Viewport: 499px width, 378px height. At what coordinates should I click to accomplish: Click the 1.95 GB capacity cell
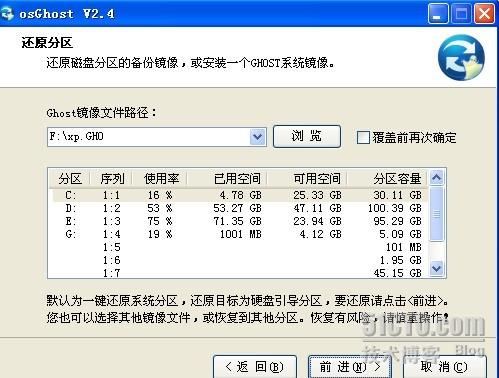tap(400, 260)
